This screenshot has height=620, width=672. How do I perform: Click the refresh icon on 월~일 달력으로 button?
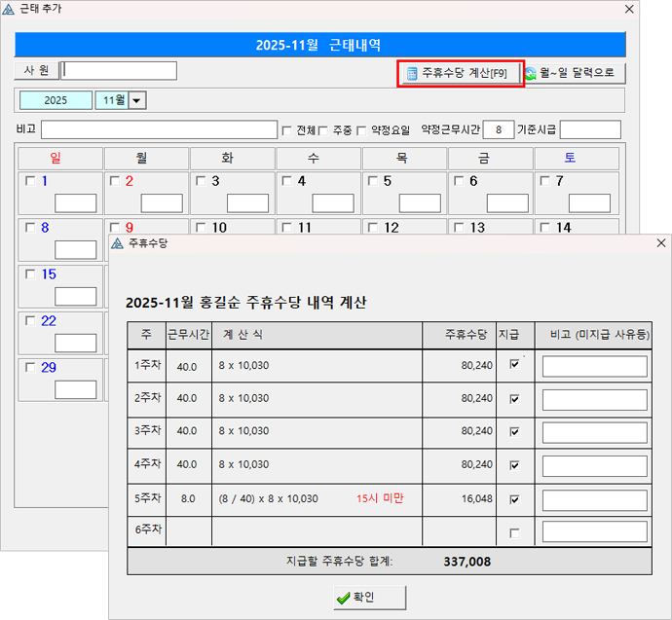(531, 74)
